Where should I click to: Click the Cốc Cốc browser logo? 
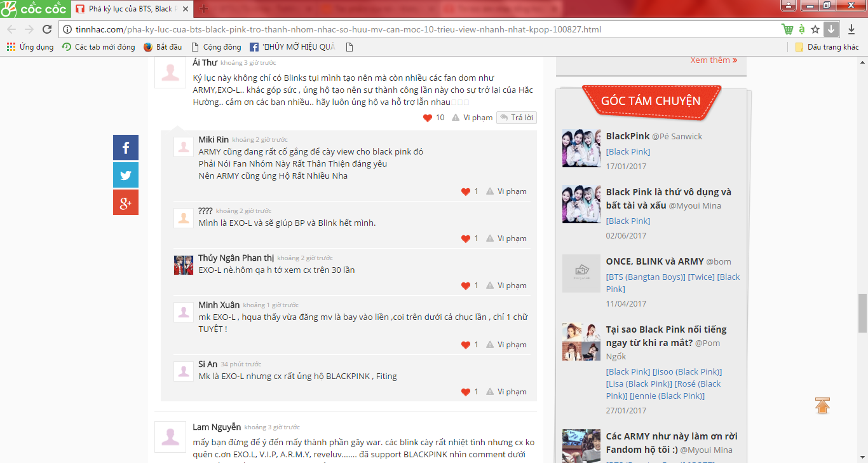(x=34, y=9)
